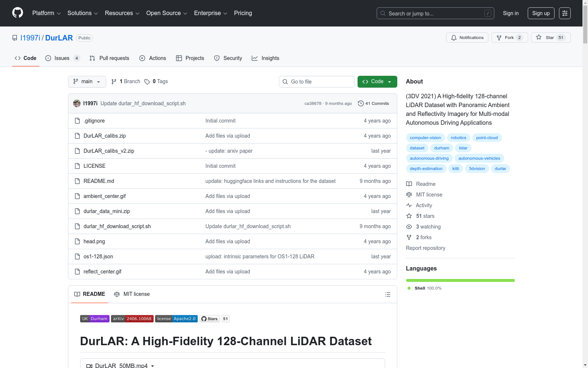Click the file icon beside DurLAR_calibs.zip
588x368 pixels.
coord(77,136)
